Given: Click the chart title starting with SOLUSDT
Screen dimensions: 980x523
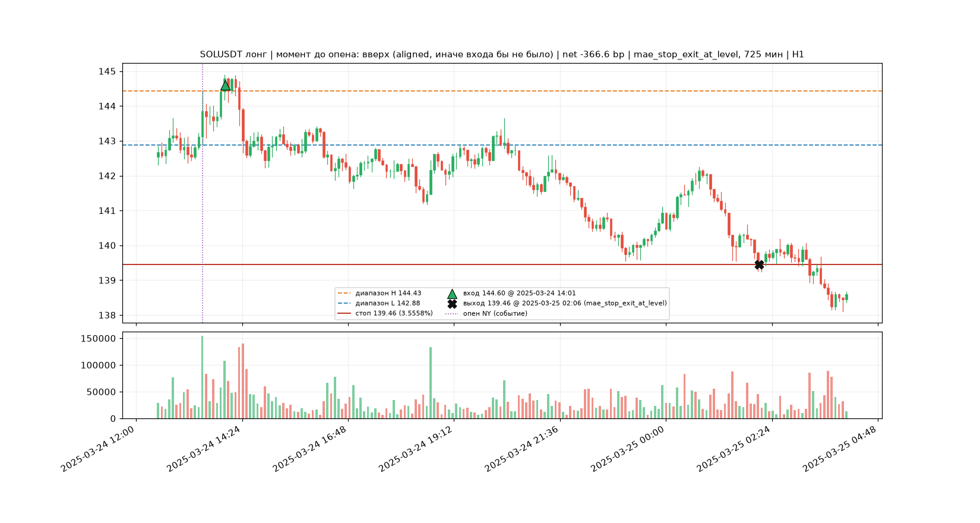Looking at the screenshot, I should (502, 54).
